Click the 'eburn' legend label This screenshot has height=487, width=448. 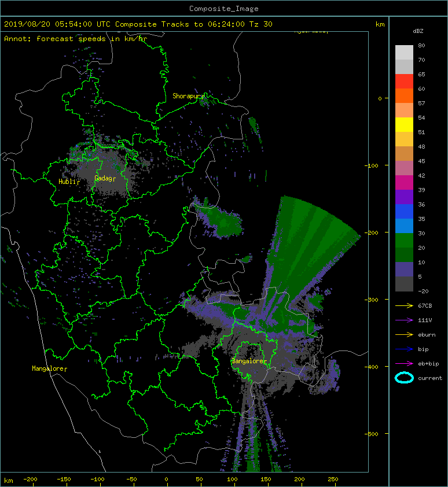point(427,334)
